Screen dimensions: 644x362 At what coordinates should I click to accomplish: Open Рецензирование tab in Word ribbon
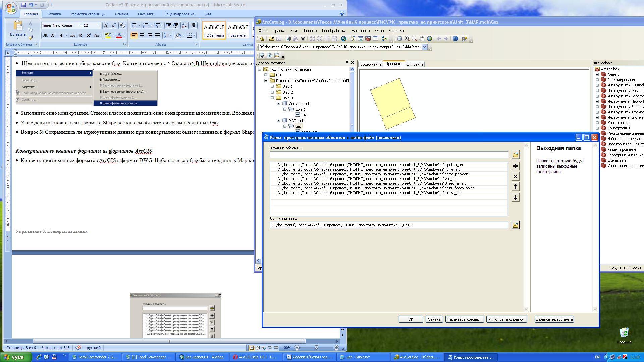pos(179,14)
